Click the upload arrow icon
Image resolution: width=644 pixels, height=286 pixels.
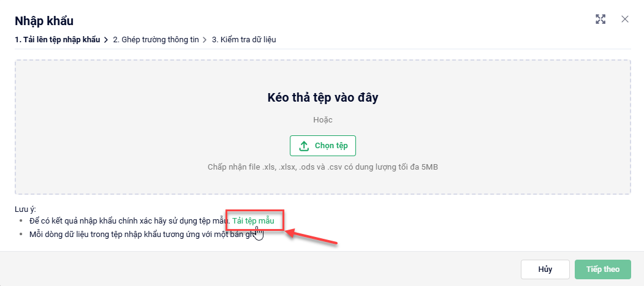coord(304,146)
